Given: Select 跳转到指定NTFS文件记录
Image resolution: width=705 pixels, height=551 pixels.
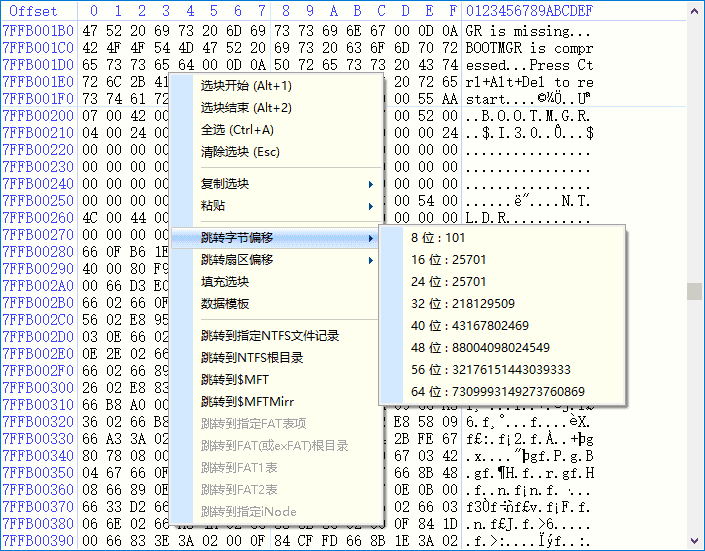Looking at the screenshot, I should [270, 336].
